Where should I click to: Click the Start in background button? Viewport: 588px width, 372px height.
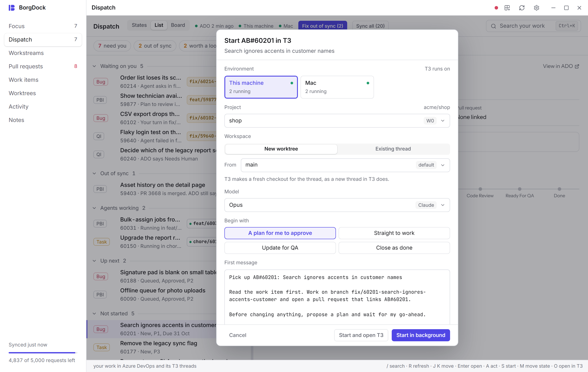(x=421, y=335)
